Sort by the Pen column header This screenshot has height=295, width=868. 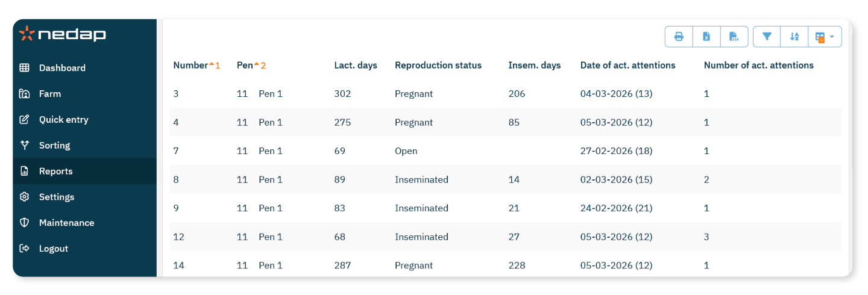(245, 66)
